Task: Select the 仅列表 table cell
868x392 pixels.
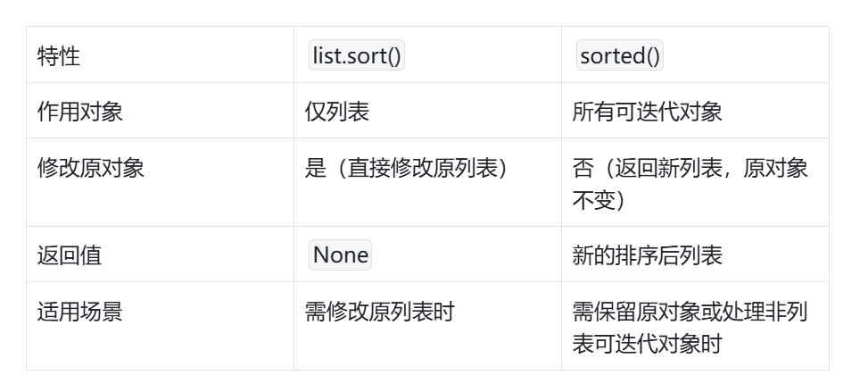Action: point(337,112)
